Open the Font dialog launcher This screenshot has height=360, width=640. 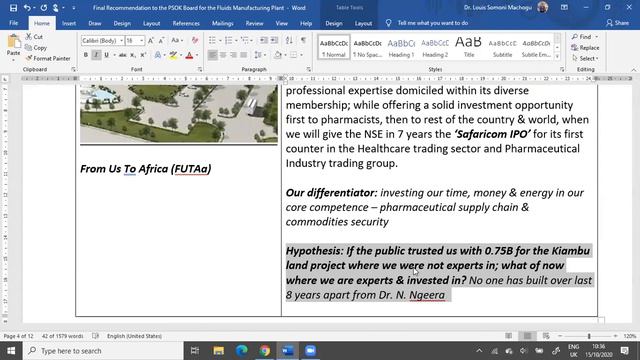(200, 69)
